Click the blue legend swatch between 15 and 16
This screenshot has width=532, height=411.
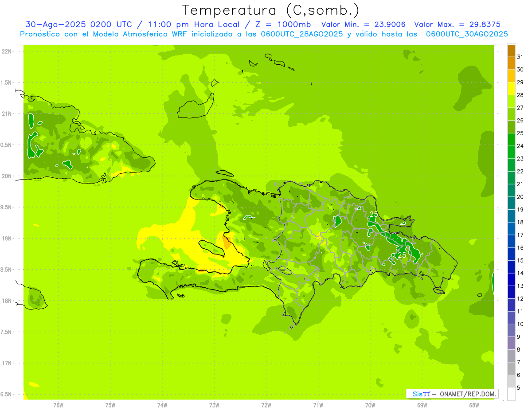click(511, 254)
